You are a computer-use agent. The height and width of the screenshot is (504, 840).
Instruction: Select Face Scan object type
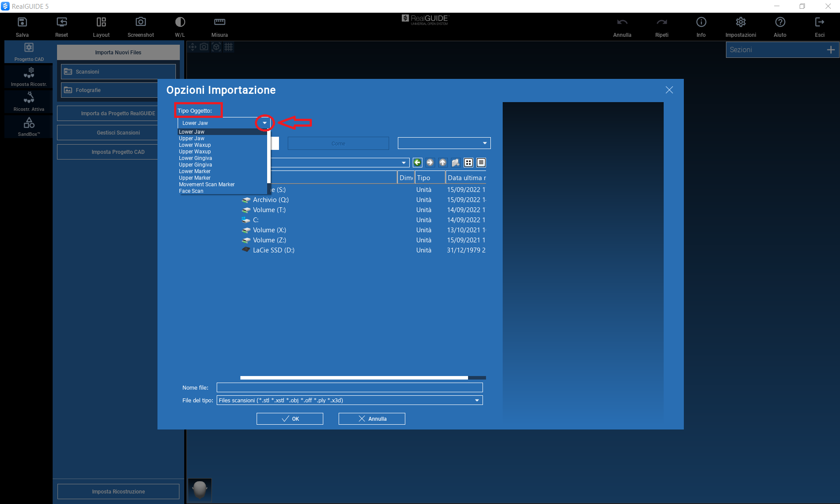click(x=191, y=191)
